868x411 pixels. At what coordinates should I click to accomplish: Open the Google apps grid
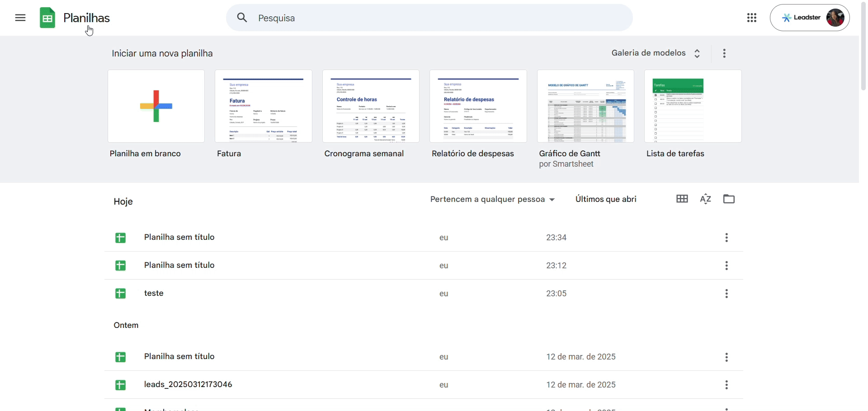point(752,18)
